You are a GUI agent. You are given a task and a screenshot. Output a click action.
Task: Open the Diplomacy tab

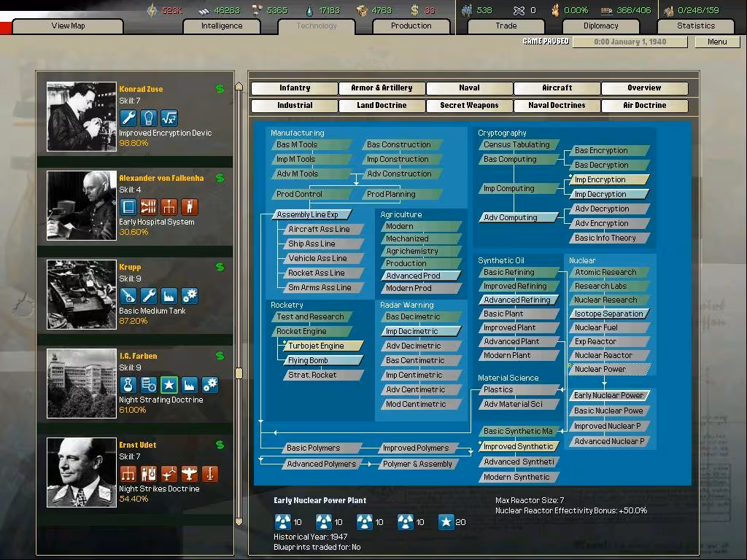pyautogui.click(x=601, y=26)
